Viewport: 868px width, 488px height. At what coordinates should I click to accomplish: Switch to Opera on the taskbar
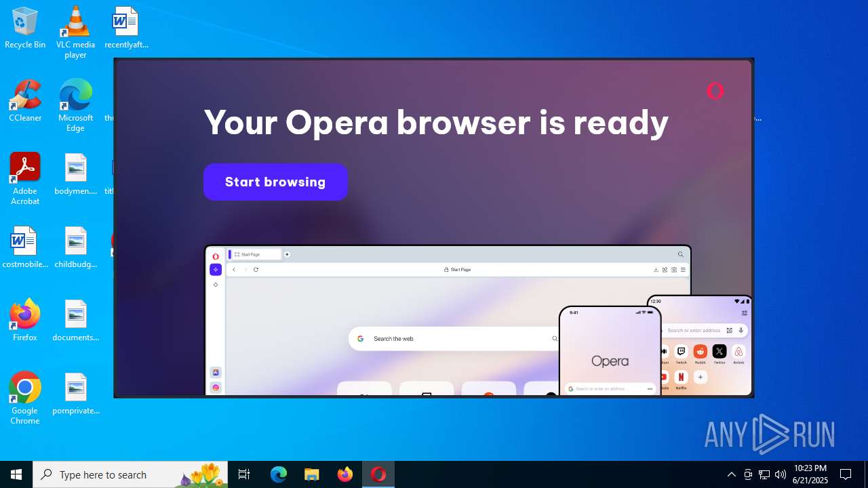pos(378,474)
